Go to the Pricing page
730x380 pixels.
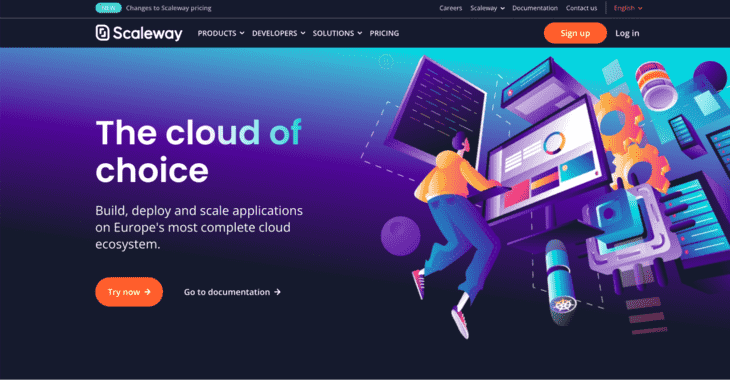(x=384, y=33)
